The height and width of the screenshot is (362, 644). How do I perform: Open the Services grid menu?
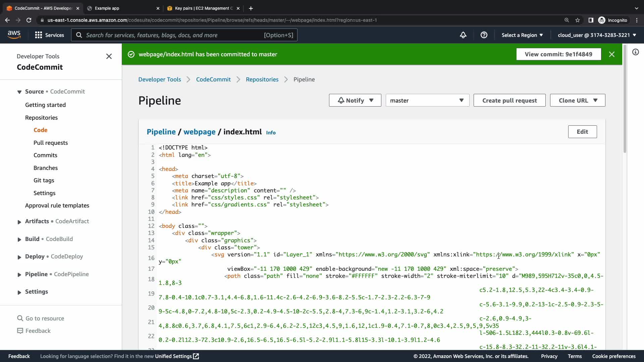coord(49,35)
